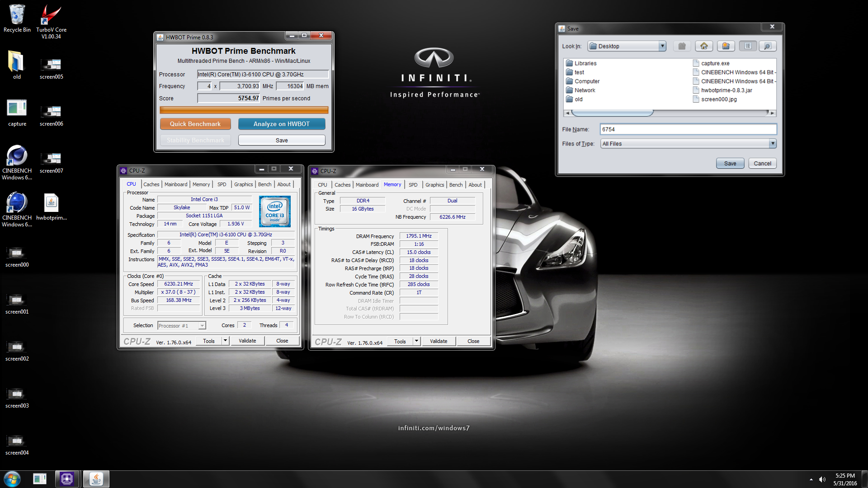868x488 pixels.
Task: Open the Windows Start button
Action: coord(12,479)
